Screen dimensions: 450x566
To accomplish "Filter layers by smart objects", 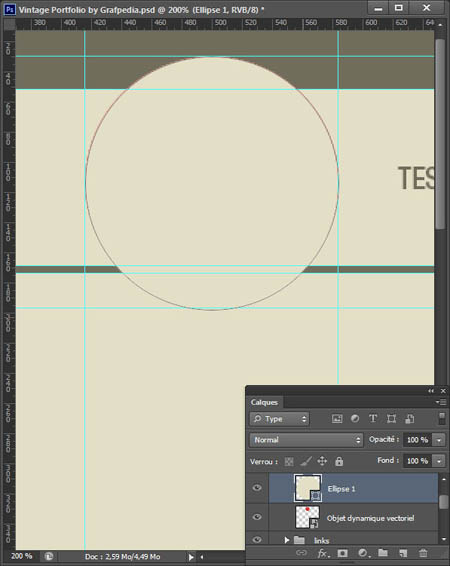I will coord(410,419).
